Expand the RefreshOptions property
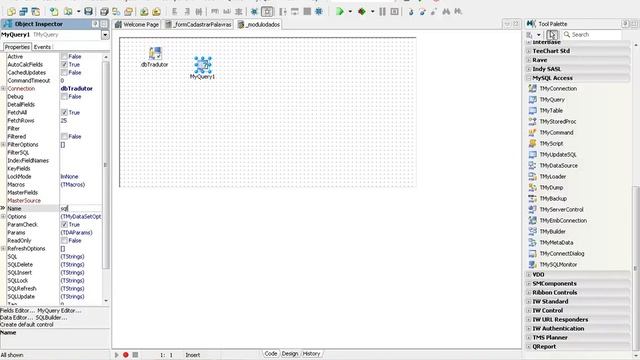This screenshot has height=360, width=640. pos(3,249)
